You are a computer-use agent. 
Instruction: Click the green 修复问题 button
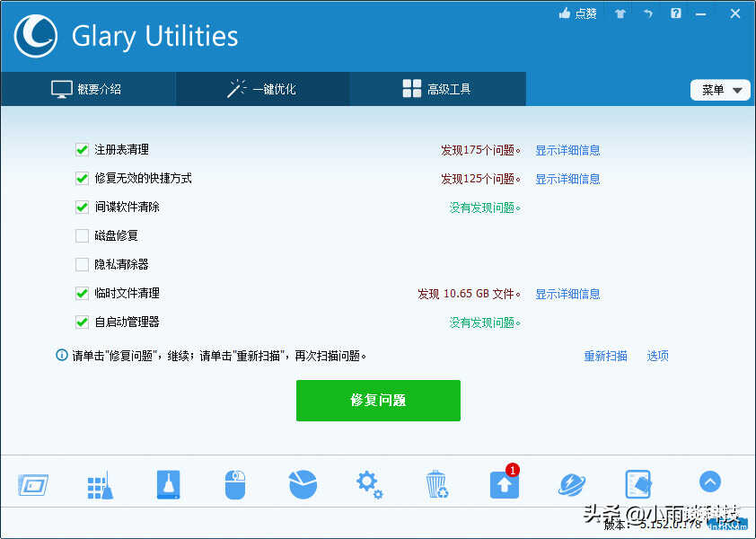point(378,401)
